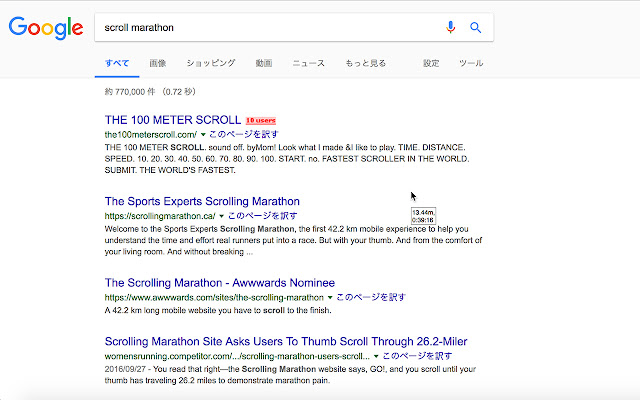Click the red '10 users' badge
640x400 pixels.
tap(261, 120)
